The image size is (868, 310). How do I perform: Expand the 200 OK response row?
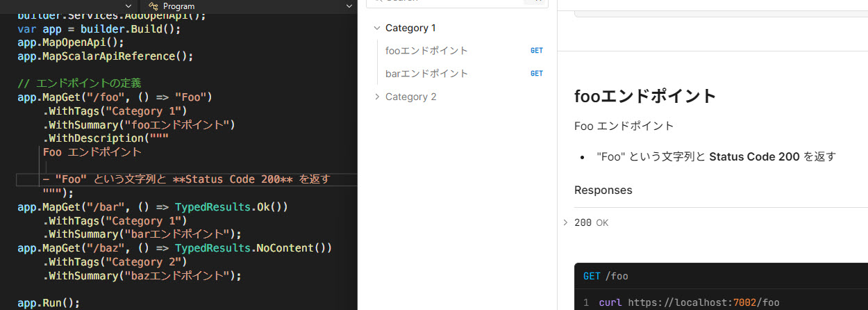coord(565,222)
